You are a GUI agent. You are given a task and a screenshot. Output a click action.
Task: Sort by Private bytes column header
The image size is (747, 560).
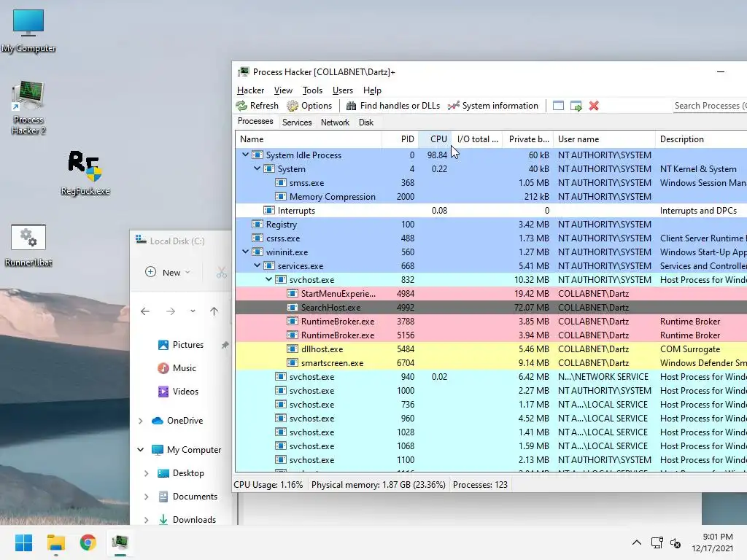point(528,139)
